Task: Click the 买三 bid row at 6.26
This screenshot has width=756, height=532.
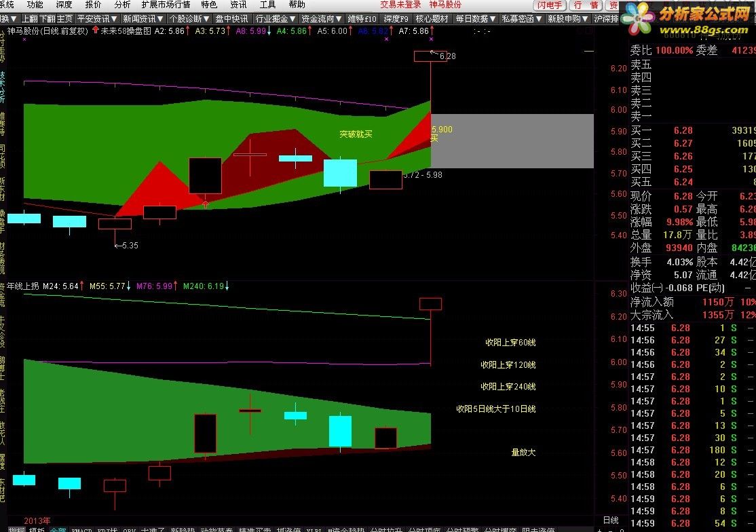Action: coord(693,156)
